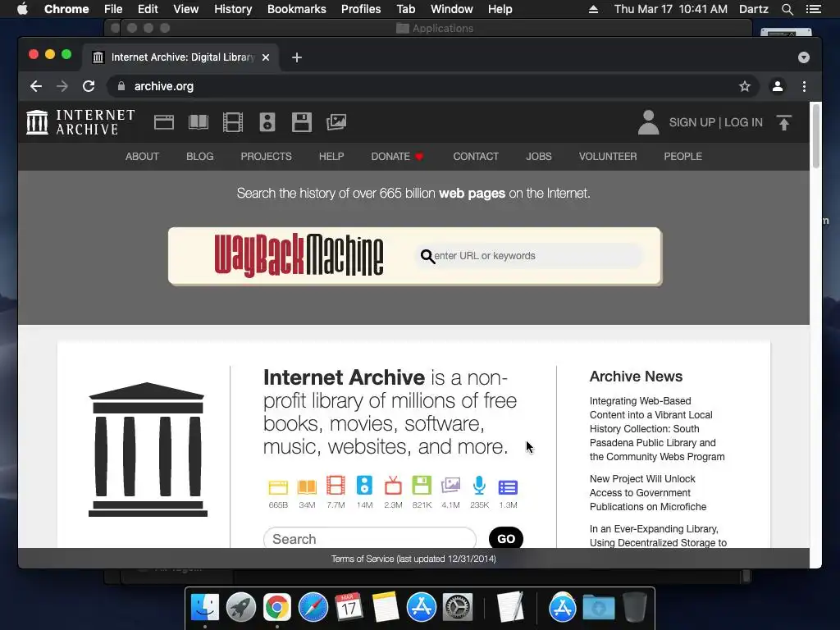Click the Wayback Machine logo

(x=299, y=255)
